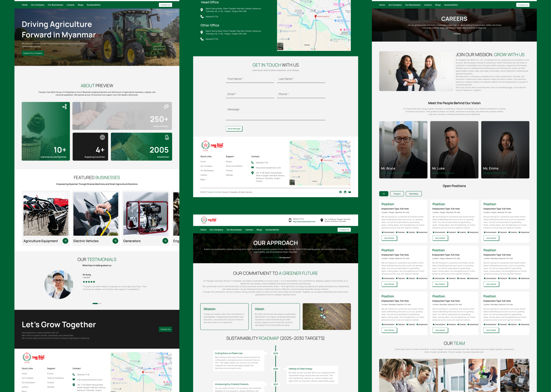Focus the Last Name field
The height and width of the screenshot is (392, 551).
[301, 79]
